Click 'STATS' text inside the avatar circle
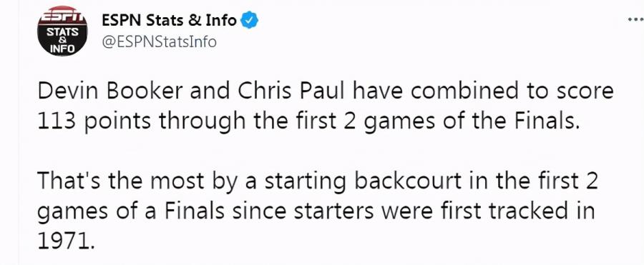644x265 pixels. pyautogui.click(x=62, y=31)
